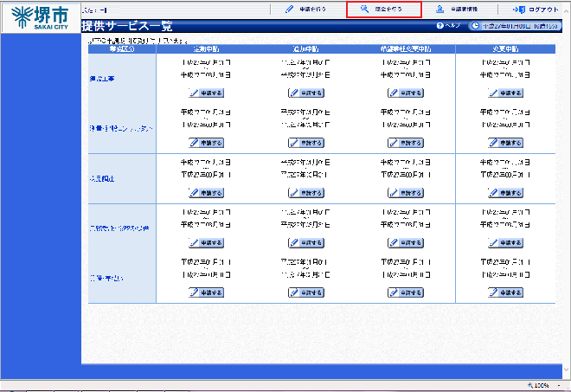The width and height of the screenshot is (571, 392).
Task: Click the Sakai City logo
Action: 40,17
